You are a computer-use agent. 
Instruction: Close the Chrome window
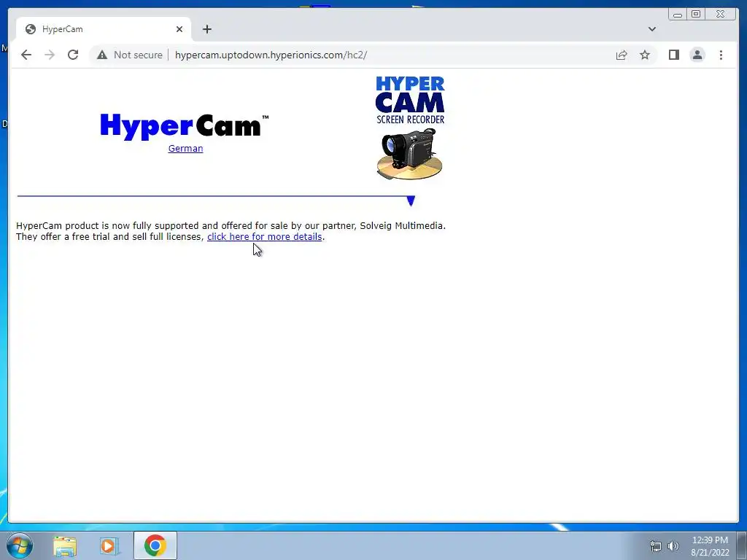tap(721, 15)
